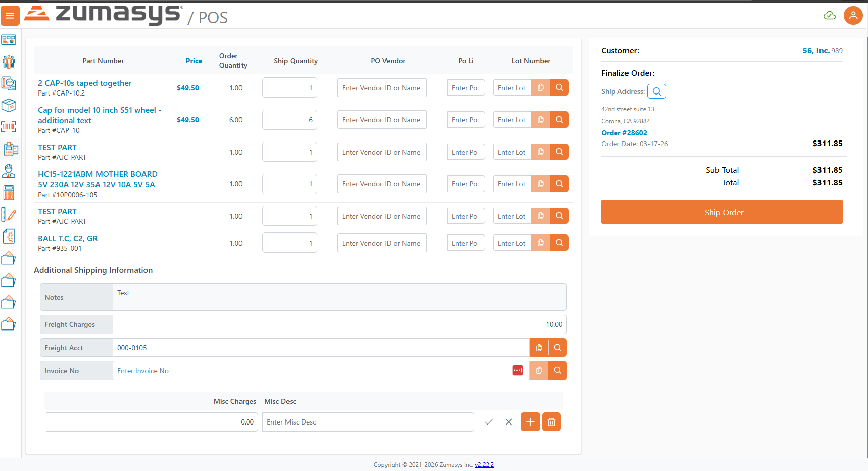Search ship address with magnifier icon
The width and height of the screenshot is (868, 471).
pyautogui.click(x=656, y=91)
